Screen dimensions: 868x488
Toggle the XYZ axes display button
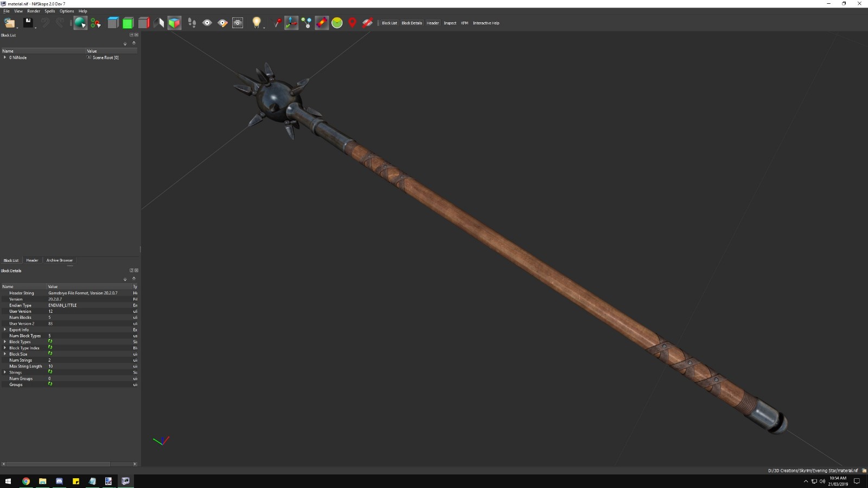pyautogui.click(x=291, y=23)
